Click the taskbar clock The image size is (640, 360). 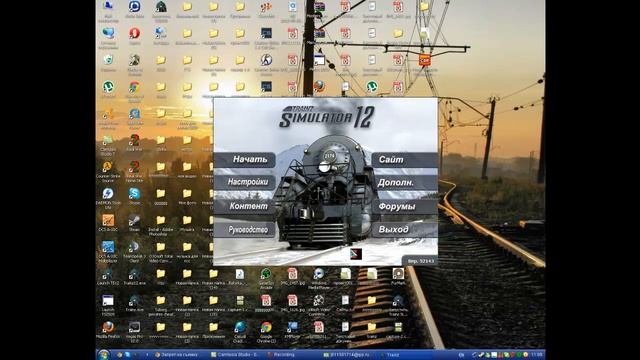click(536, 355)
